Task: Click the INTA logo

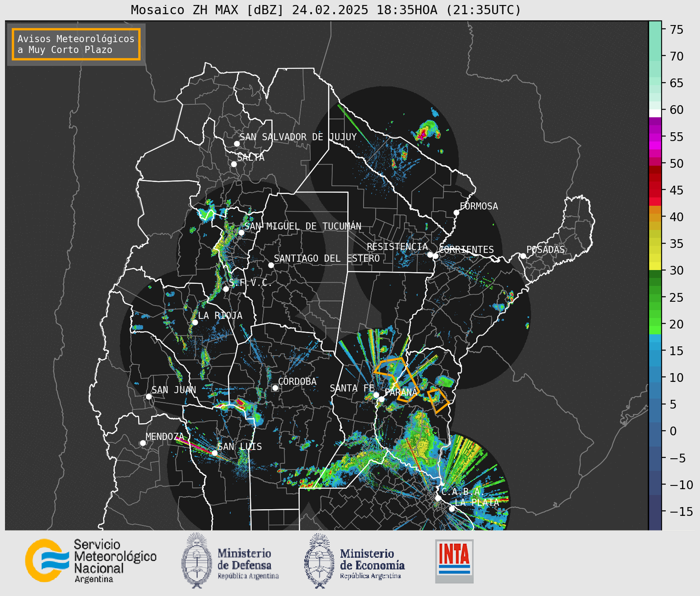Action: click(454, 561)
